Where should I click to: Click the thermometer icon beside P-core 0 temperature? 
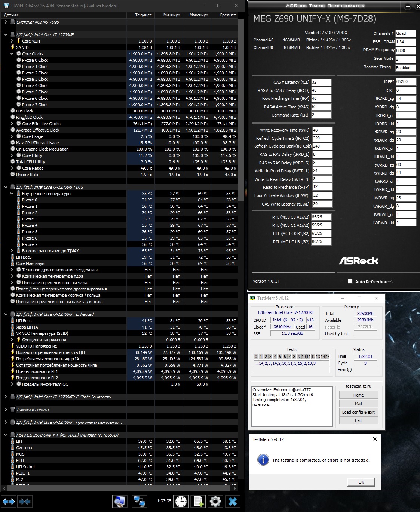(18, 200)
